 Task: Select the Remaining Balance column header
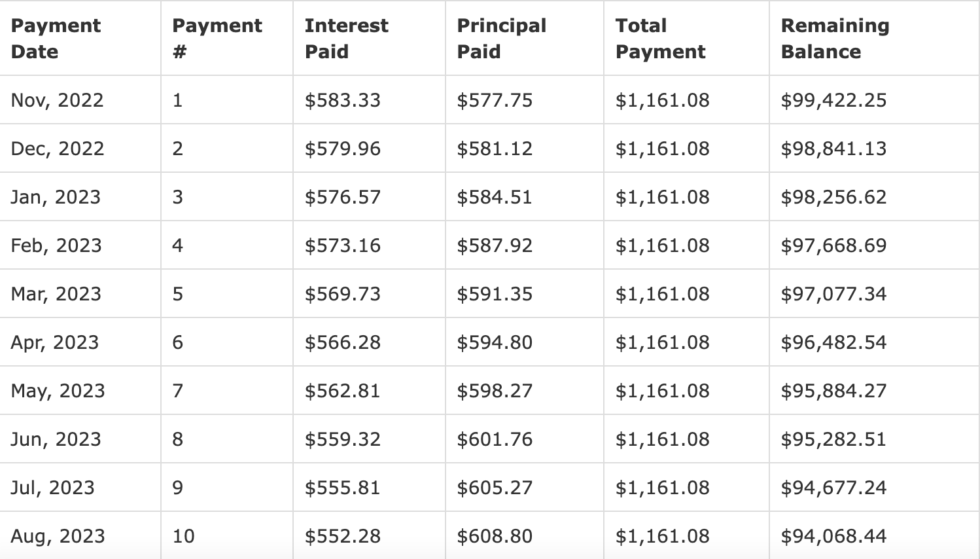pyautogui.click(x=835, y=39)
